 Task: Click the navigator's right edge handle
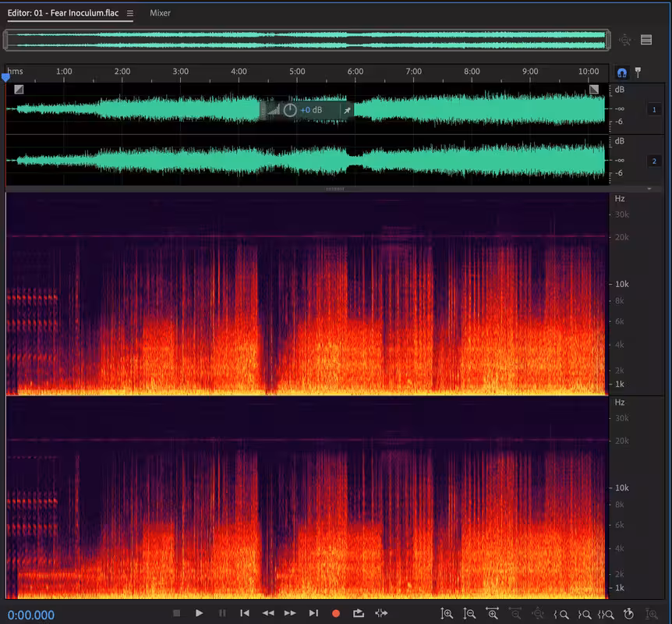point(608,40)
